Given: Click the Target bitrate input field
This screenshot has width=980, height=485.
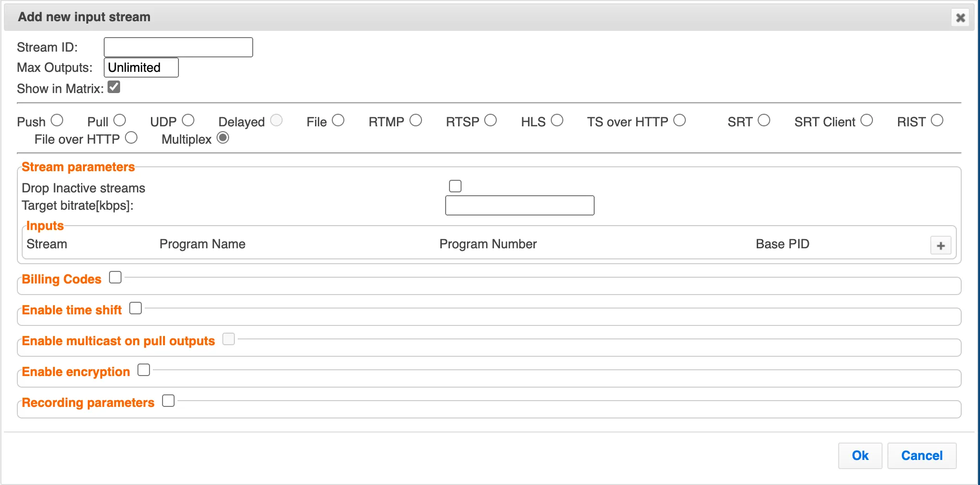Looking at the screenshot, I should coord(520,205).
